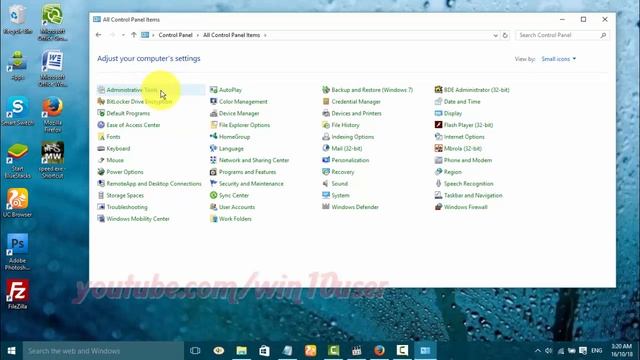Click the Work Folders icon
The height and width of the screenshot is (360, 640).
pos(213,219)
